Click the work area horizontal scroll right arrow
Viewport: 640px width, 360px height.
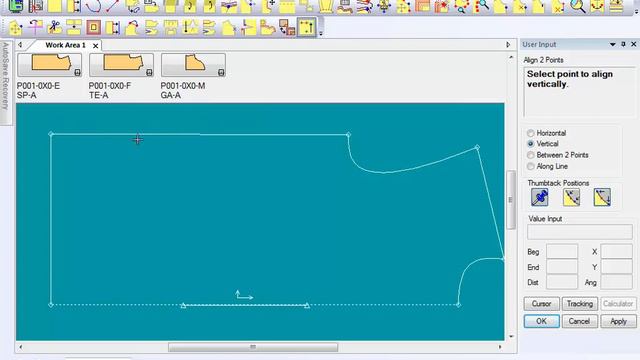tap(500, 347)
